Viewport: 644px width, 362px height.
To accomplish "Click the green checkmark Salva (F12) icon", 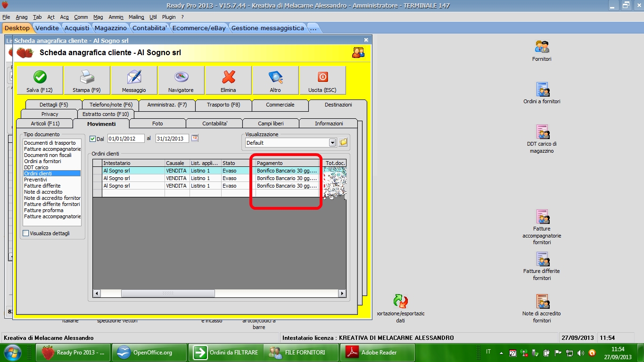I will click(x=40, y=77).
